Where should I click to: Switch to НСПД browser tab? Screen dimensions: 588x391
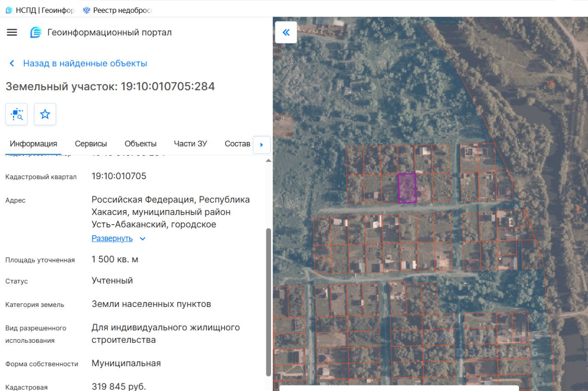point(40,10)
